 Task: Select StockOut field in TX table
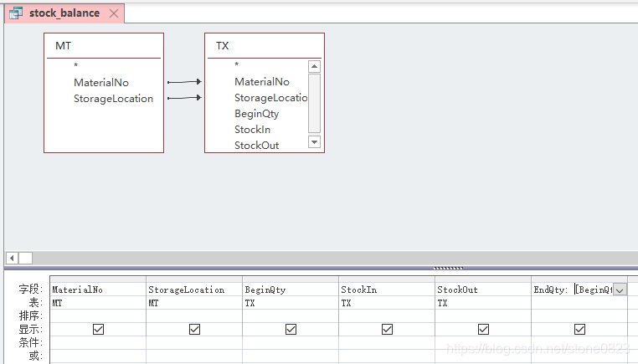pos(257,146)
